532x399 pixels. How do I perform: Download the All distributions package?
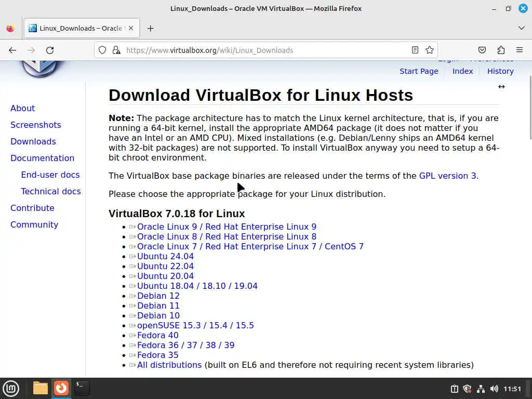coord(169,365)
